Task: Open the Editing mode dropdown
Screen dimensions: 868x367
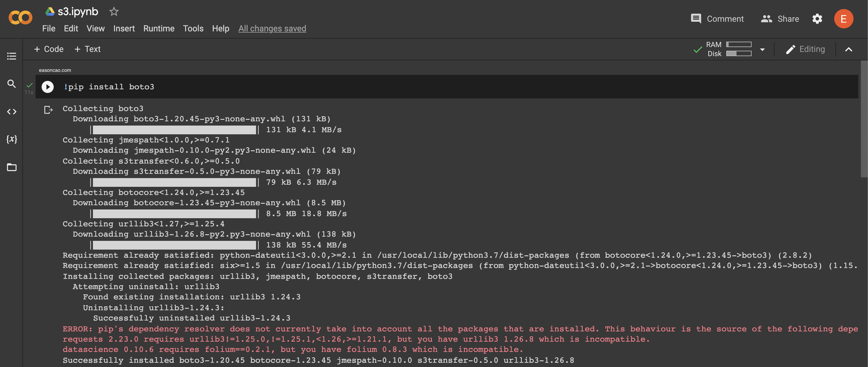Action: pyautogui.click(x=805, y=49)
